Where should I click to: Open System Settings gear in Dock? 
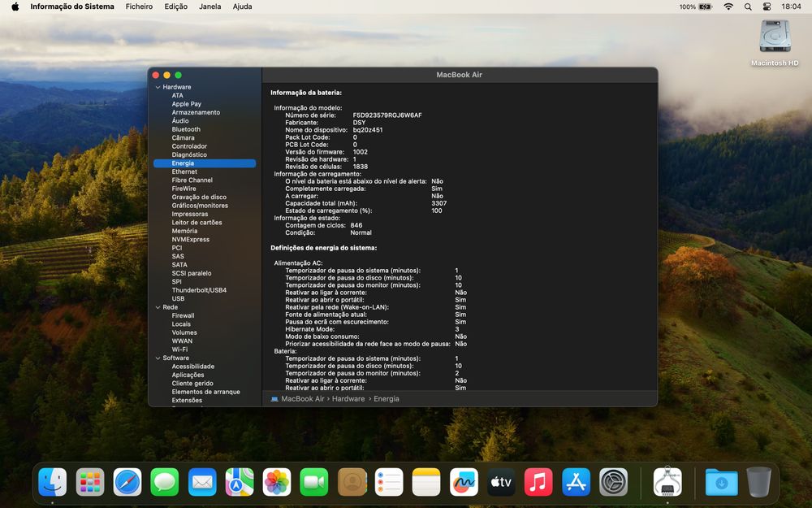coord(613,482)
